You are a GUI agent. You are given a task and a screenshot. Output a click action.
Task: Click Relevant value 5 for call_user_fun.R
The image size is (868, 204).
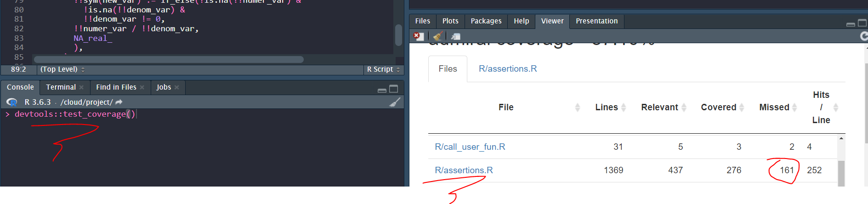tap(681, 147)
